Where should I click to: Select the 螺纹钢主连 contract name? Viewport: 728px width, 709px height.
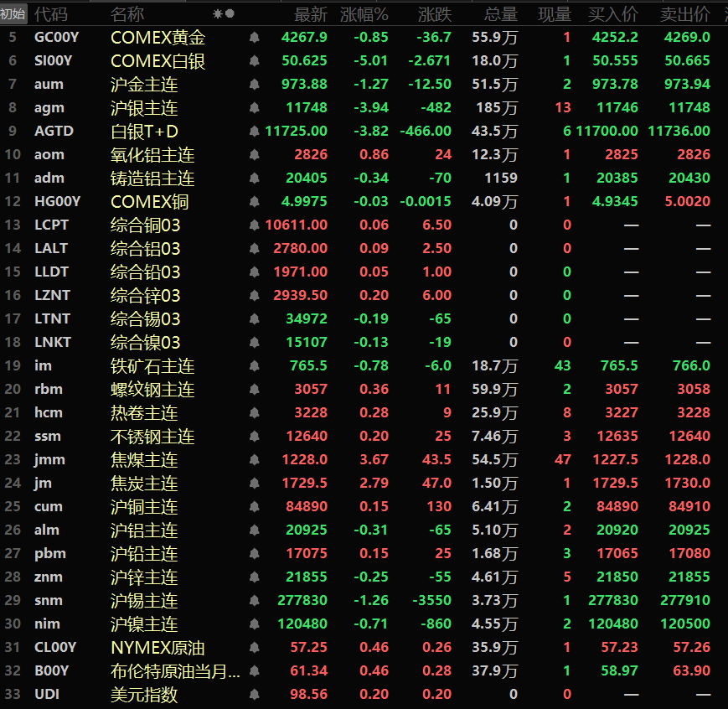click(x=152, y=390)
